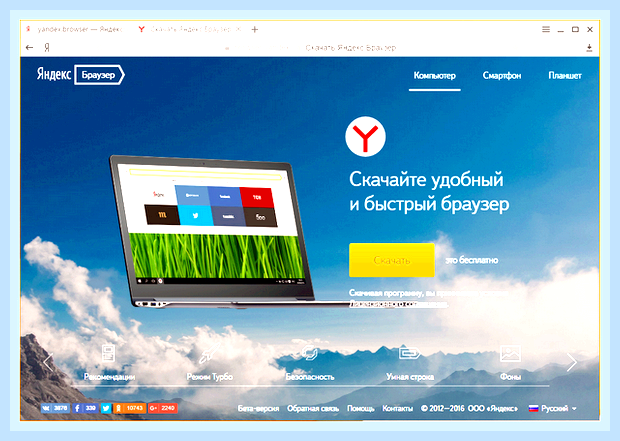The height and width of the screenshot is (441, 620).
Task: Select the Компьютер tab
Action: (435, 76)
